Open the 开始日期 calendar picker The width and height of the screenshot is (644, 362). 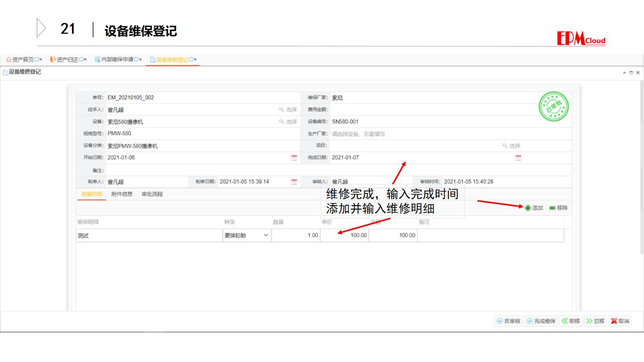294,158
